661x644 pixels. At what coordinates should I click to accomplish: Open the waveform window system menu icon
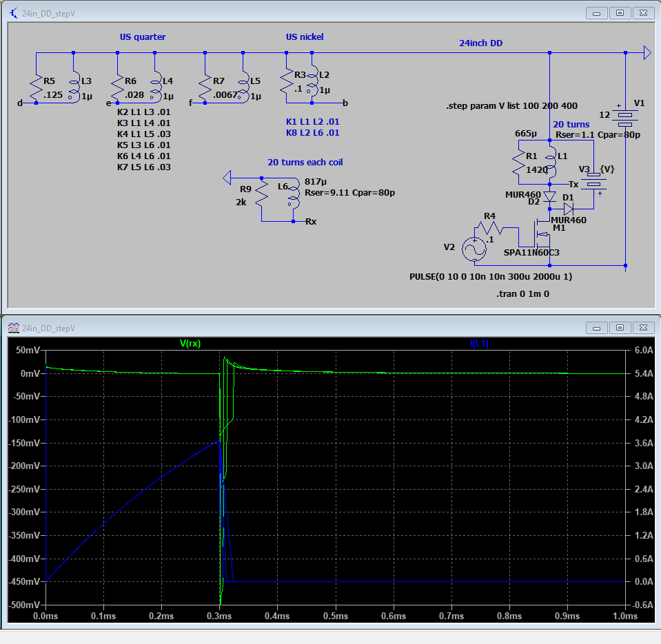tap(14, 328)
